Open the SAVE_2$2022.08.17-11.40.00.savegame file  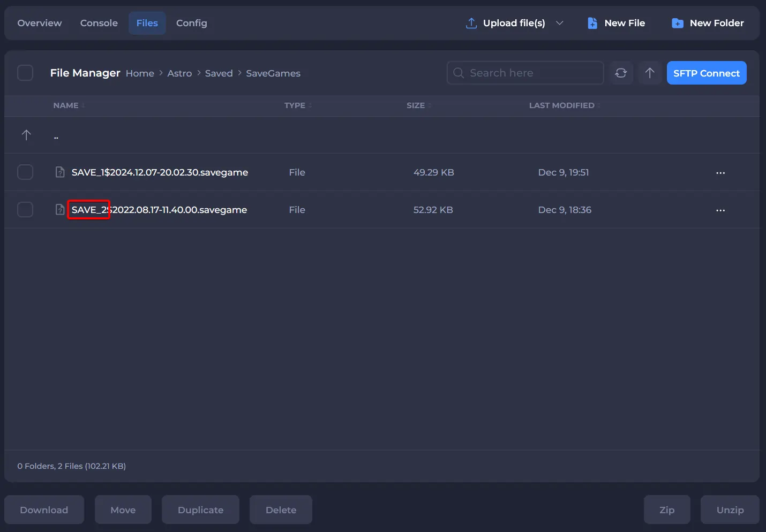tap(159, 210)
